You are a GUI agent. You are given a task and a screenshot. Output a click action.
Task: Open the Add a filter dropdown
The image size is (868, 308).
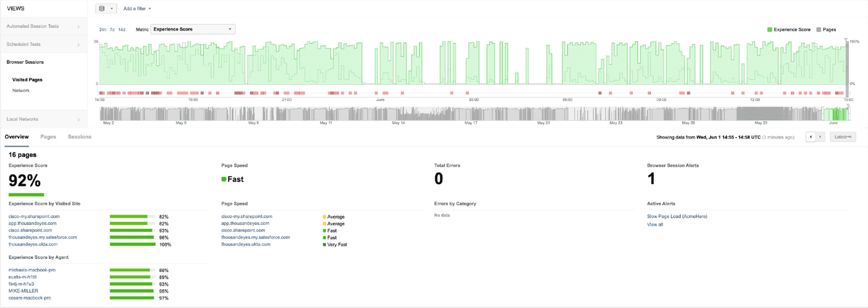point(137,8)
